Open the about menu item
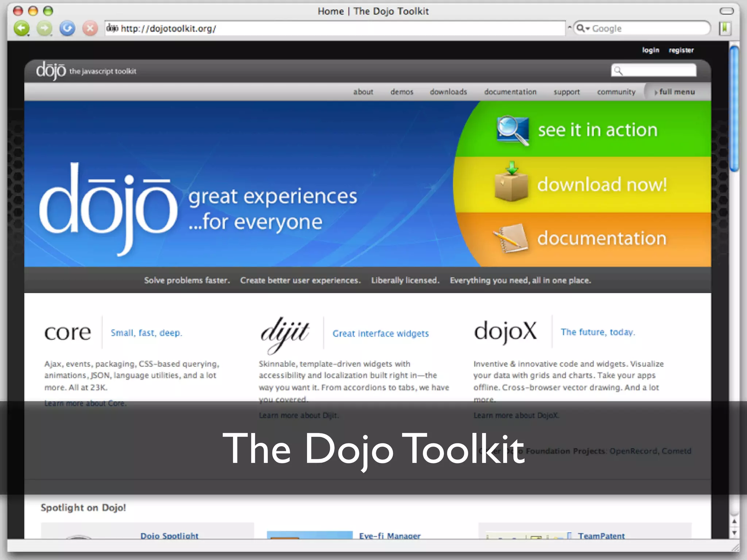This screenshot has width=747, height=560. (x=363, y=92)
